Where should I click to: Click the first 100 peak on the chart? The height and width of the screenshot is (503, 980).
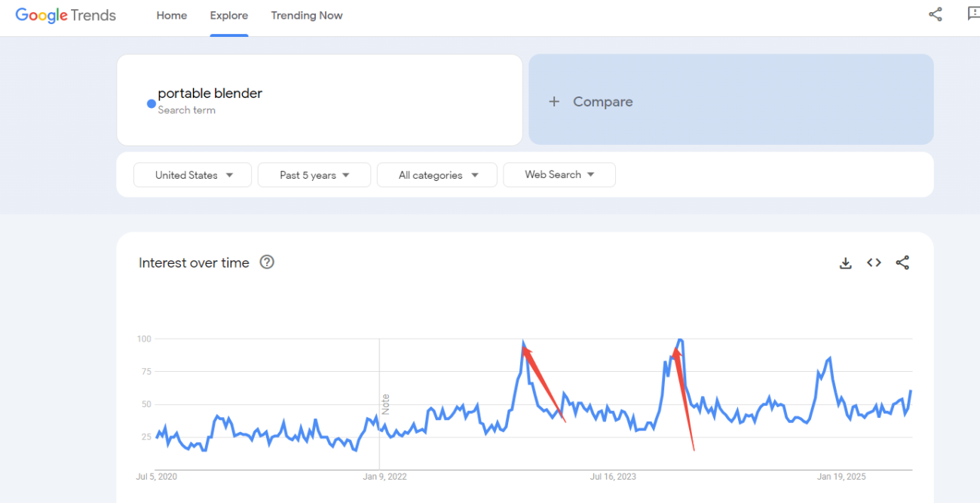point(523,343)
